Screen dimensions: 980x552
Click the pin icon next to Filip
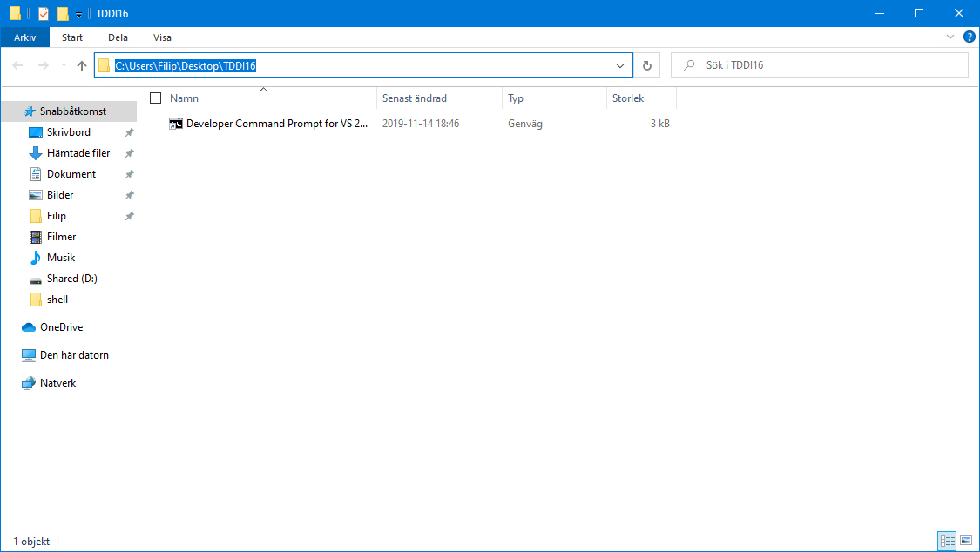click(x=130, y=216)
